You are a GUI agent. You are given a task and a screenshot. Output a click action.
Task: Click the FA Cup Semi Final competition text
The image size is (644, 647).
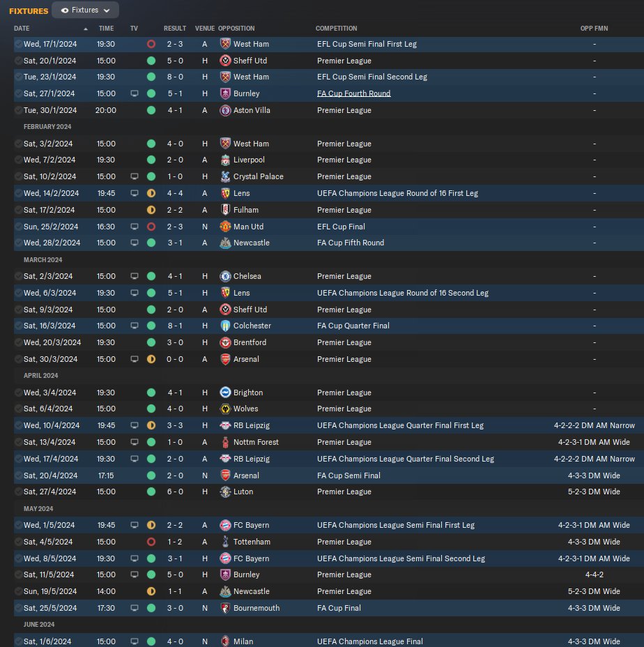click(348, 475)
